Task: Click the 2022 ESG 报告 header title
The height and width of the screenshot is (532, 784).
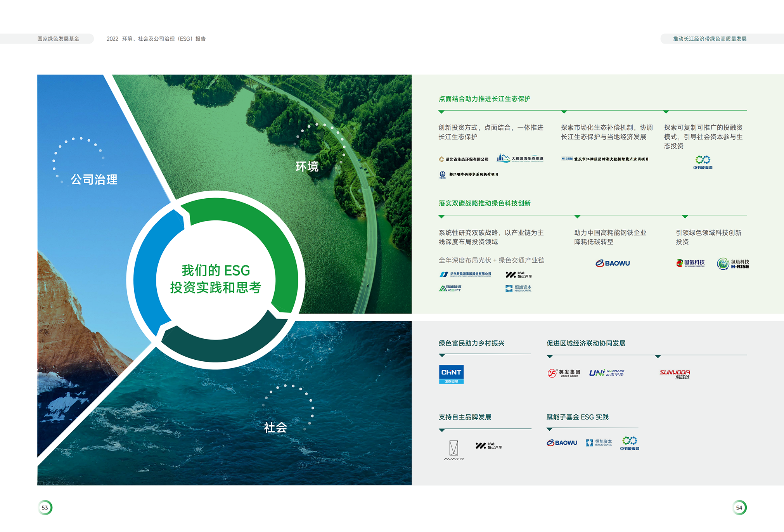Action: coord(156,39)
